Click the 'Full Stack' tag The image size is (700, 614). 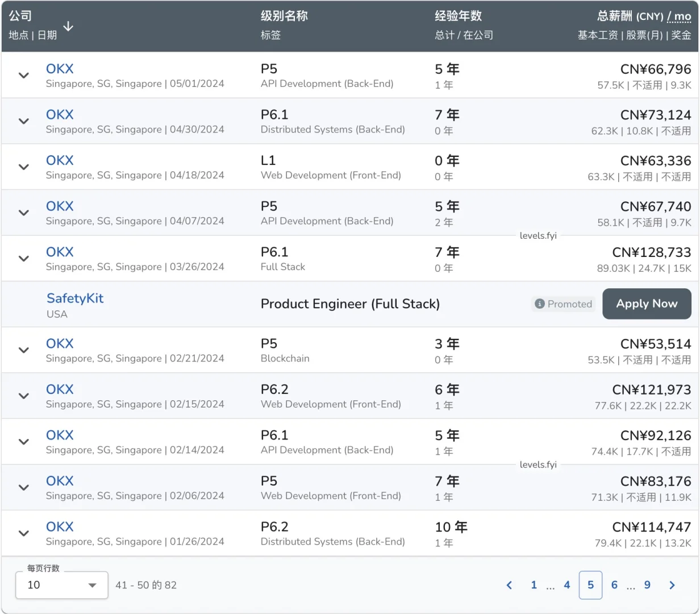point(283,267)
